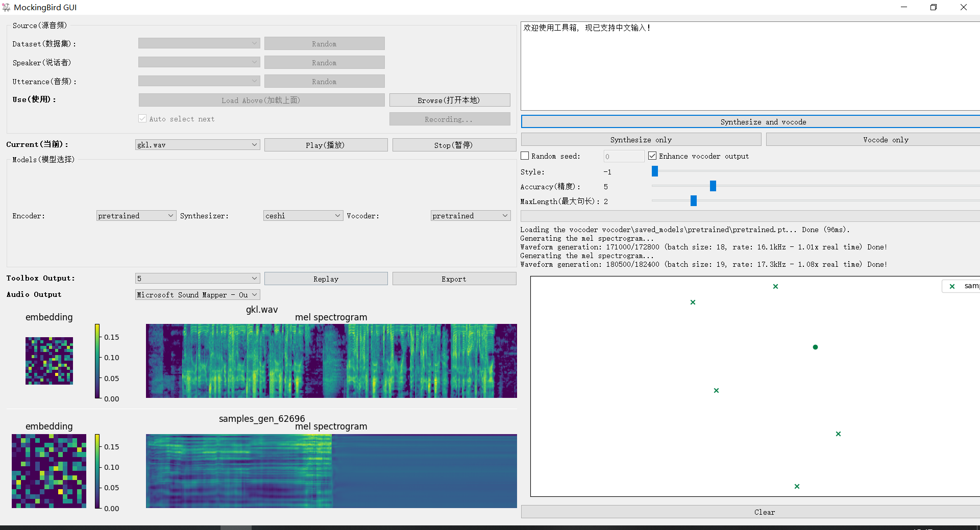Export the generated audio
980x530 pixels.
click(454, 279)
